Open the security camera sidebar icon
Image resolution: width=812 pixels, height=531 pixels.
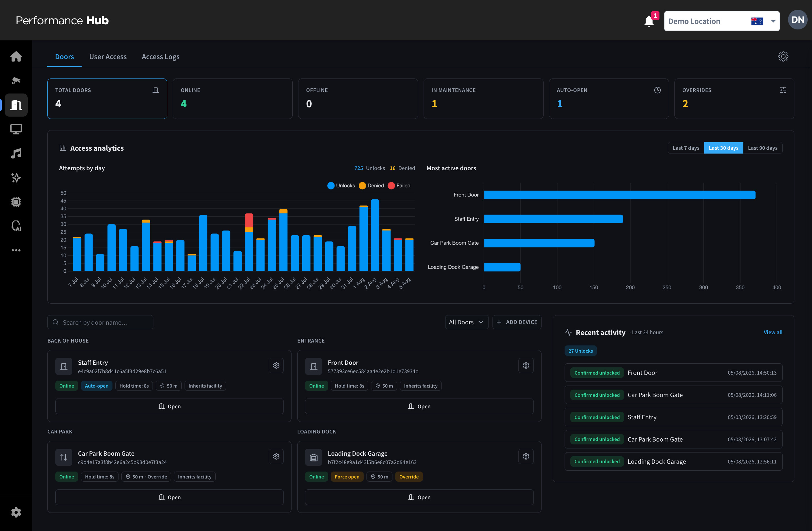point(16,81)
